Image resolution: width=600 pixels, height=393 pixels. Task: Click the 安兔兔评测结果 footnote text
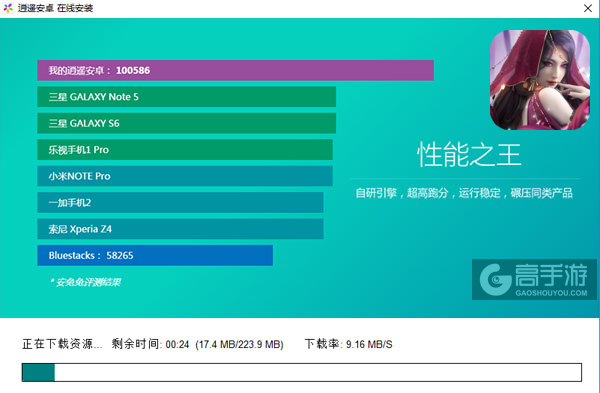[x=85, y=282]
